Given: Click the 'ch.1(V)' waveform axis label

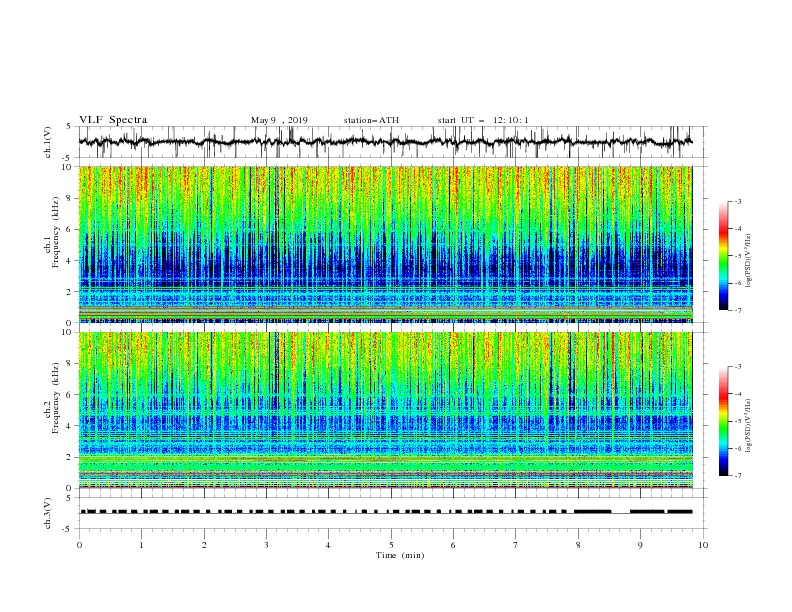Looking at the screenshot, I should (x=48, y=142).
